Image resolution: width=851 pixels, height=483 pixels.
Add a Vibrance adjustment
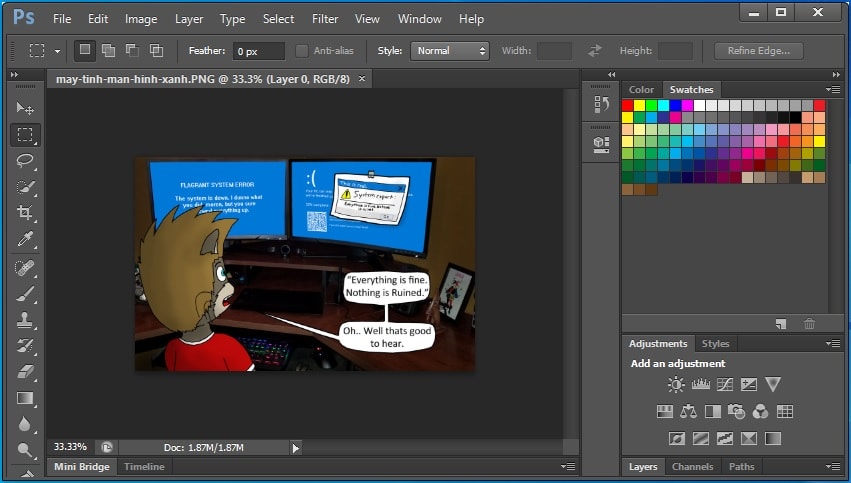click(773, 385)
